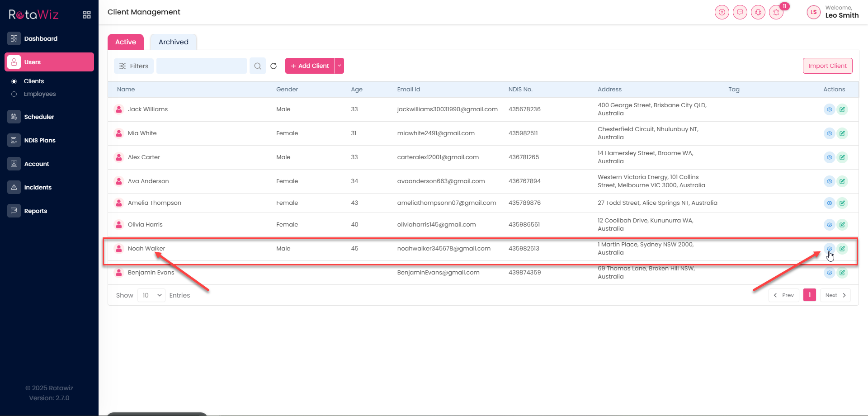Image resolution: width=868 pixels, height=416 pixels.
Task: Expand the Add Client dropdown arrow
Action: point(340,66)
